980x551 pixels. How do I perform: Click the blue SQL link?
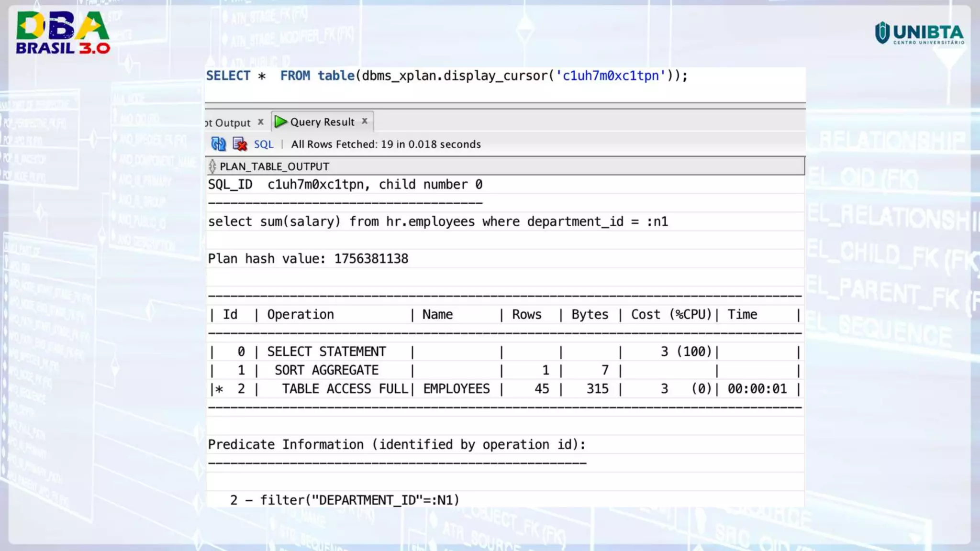pyautogui.click(x=263, y=144)
